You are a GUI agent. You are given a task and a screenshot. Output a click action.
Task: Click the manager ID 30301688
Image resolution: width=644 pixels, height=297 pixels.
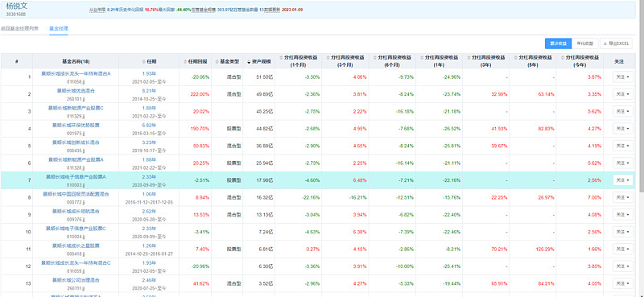tap(14, 14)
